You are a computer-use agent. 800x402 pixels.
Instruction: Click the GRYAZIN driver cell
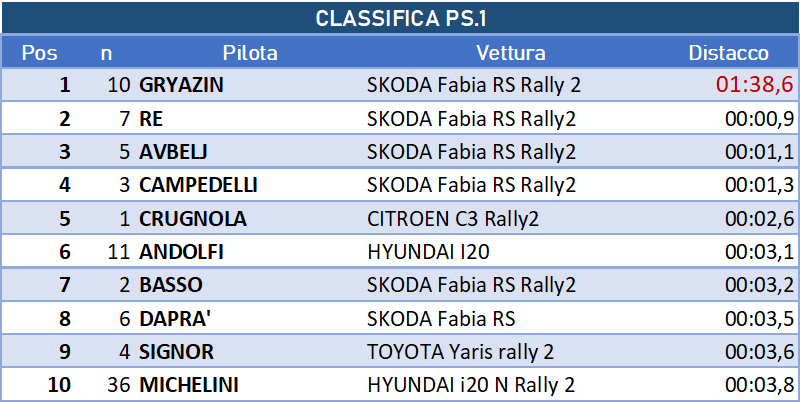(181, 85)
